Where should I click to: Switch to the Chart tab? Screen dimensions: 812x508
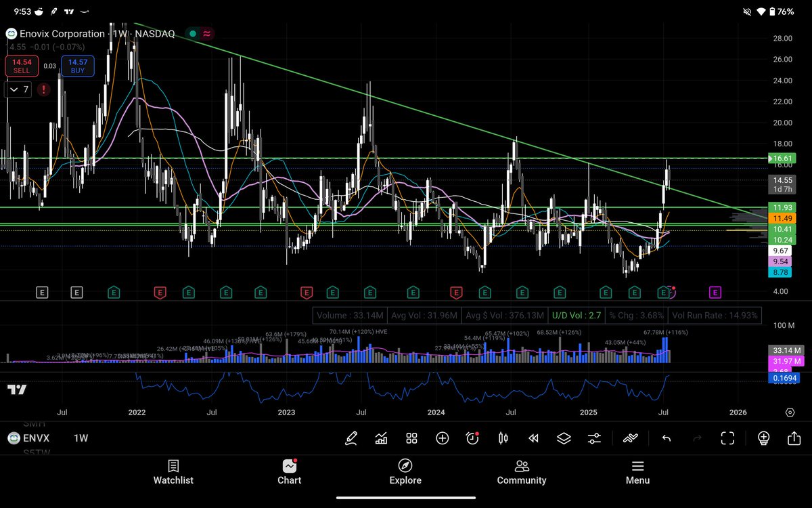(x=289, y=472)
